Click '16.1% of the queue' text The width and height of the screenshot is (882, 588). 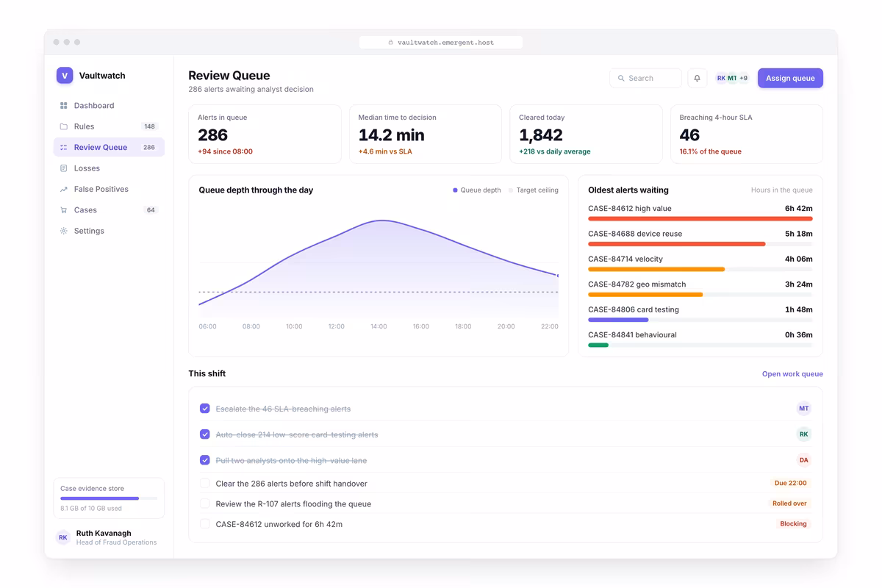(711, 151)
